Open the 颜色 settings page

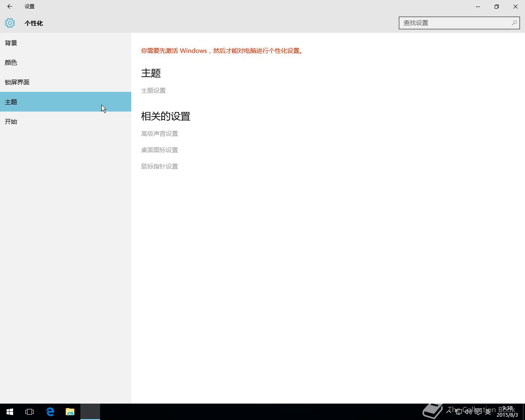click(66, 62)
